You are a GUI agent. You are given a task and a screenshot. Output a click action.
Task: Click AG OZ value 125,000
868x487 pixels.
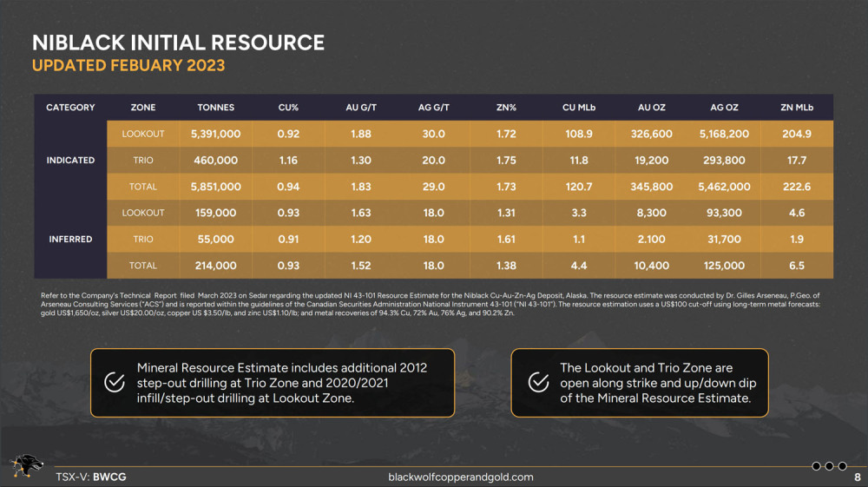pos(724,266)
